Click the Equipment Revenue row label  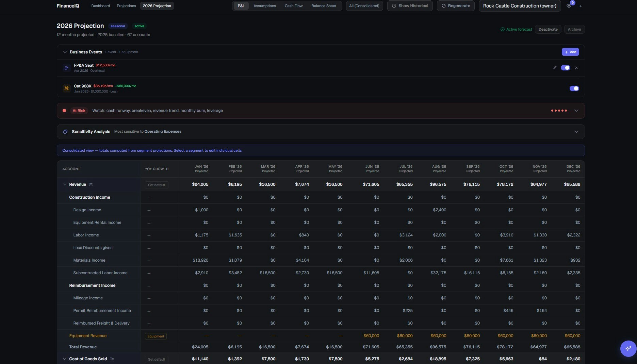[88, 336]
